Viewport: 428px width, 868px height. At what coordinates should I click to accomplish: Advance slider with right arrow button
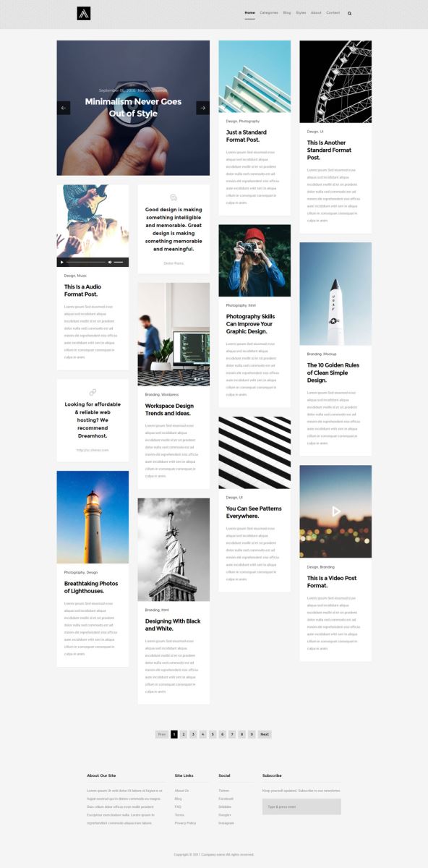tap(203, 108)
